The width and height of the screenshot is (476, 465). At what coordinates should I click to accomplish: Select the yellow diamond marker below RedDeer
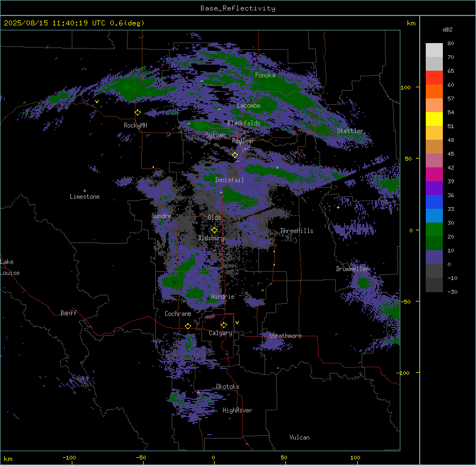point(235,155)
